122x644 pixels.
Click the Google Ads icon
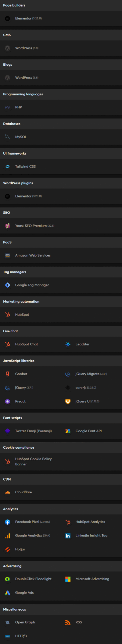(8, 593)
